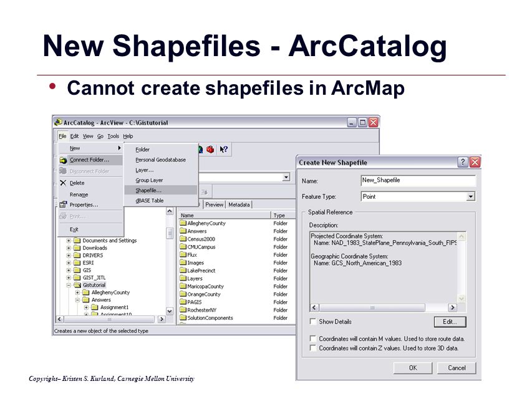Screen dimensions: 532x399
Task: Click the catalog tree vertical scrollbar thumb
Action: click(x=170, y=233)
